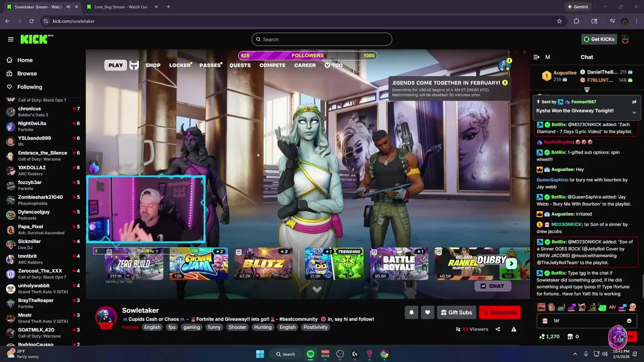644x362 pixels.
Task: Mute the Sowletaker tab audio
Action: tap(68, 7)
